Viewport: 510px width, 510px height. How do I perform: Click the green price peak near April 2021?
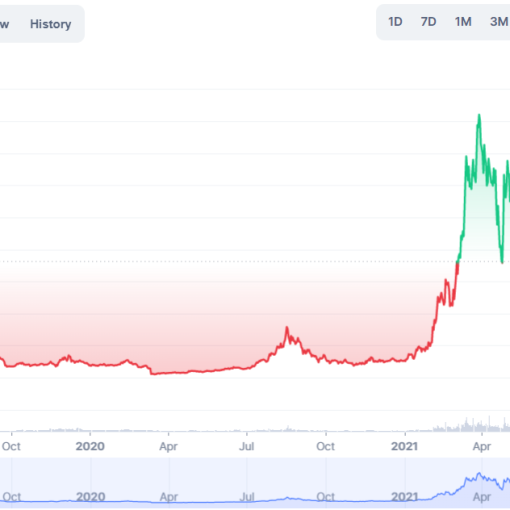point(479,115)
